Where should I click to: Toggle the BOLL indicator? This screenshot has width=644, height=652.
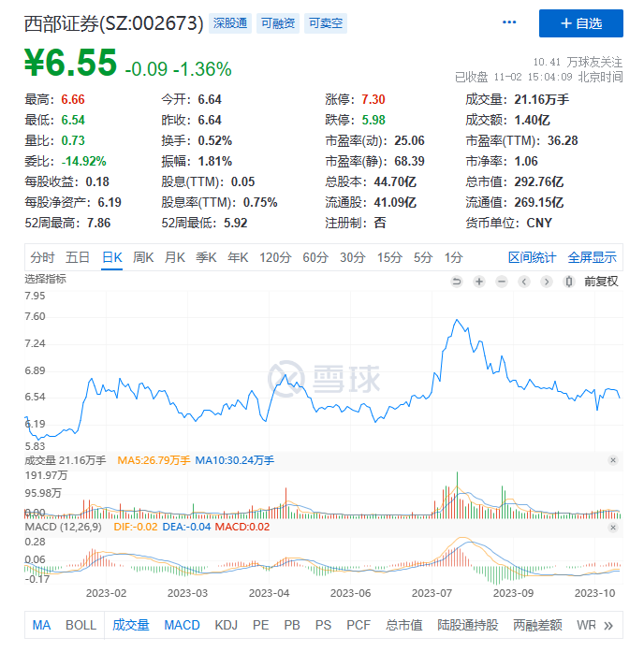tap(80, 625)
